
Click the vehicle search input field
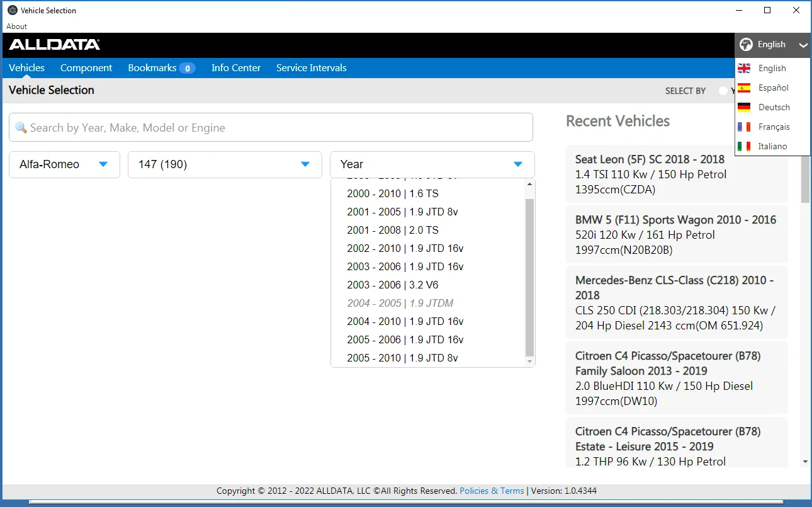(271, 128)
